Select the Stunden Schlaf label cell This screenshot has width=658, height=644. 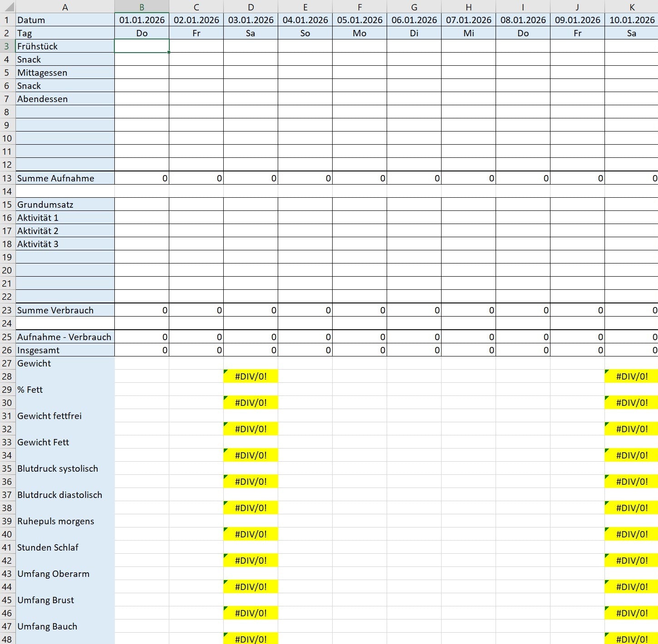tap(65, 547)
